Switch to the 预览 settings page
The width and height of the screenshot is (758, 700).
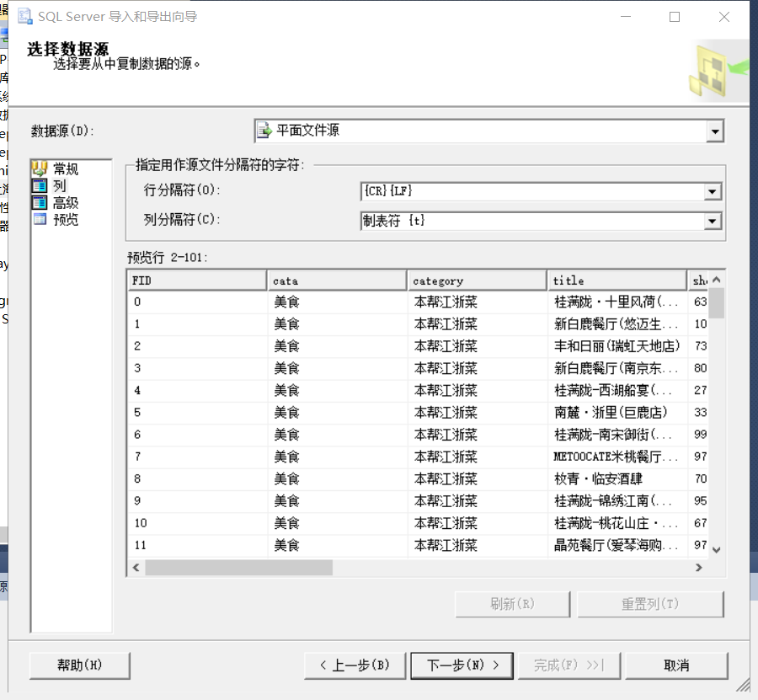(x=65, y=220)
